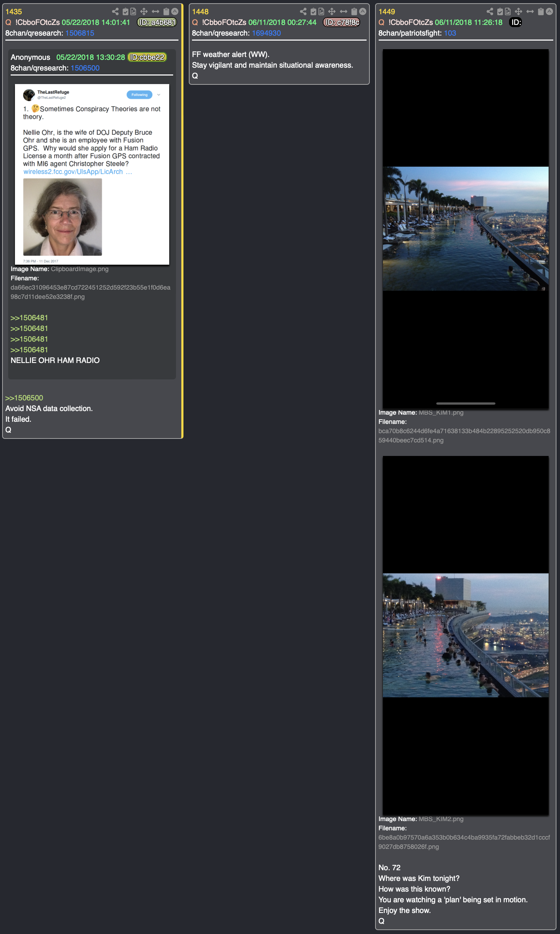Screen dimensions: 560x934
Task: Click the image name MBS_KIM1.png
Action: click(x=441, y=413)
